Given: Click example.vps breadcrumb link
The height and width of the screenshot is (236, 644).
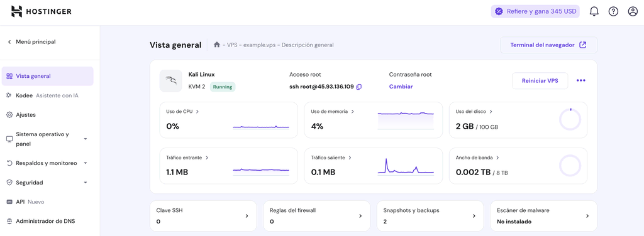Looking at the screenshot, I should pyautogui.click(x=260, y=45).
